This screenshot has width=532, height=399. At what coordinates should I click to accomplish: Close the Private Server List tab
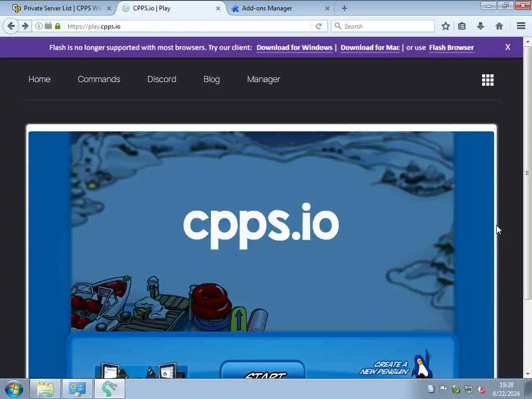[x=109, y=8]
